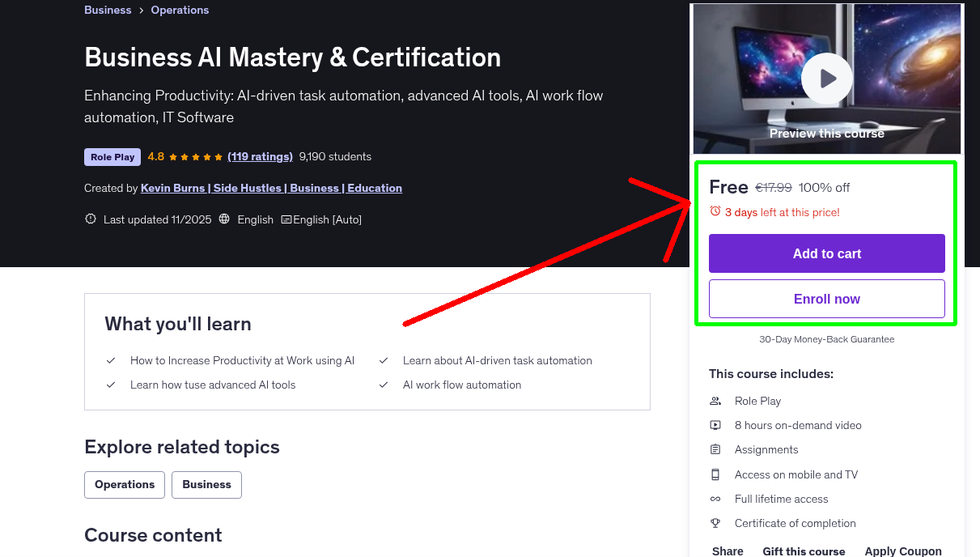Click Apply Coupon
Image resolution: width=980 pixels, height=557 pixels.
903,551
